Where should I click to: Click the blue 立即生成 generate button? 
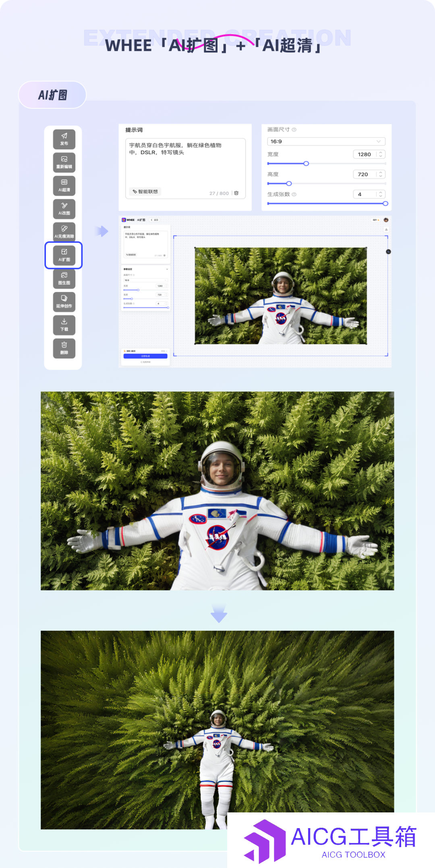click(145, 356)
